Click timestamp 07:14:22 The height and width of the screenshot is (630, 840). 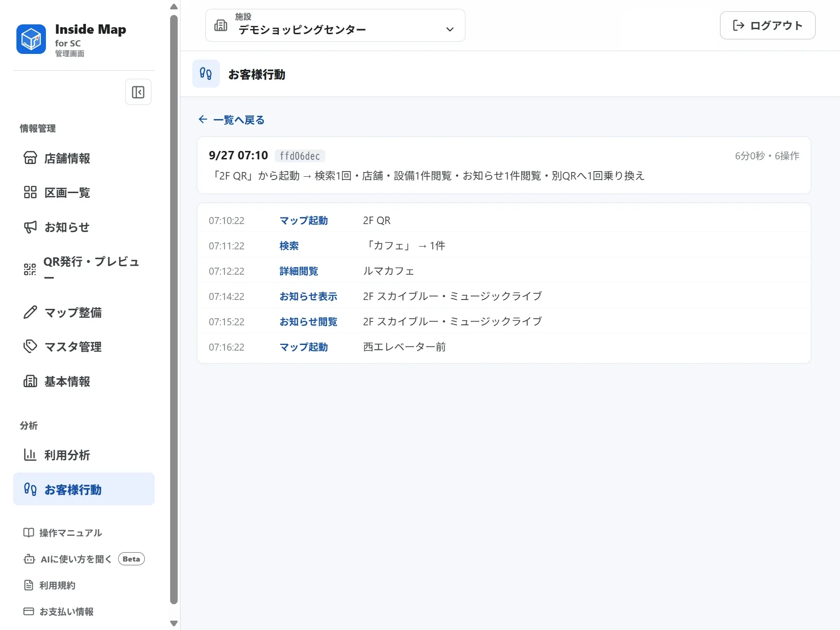(x=227, y=296)
